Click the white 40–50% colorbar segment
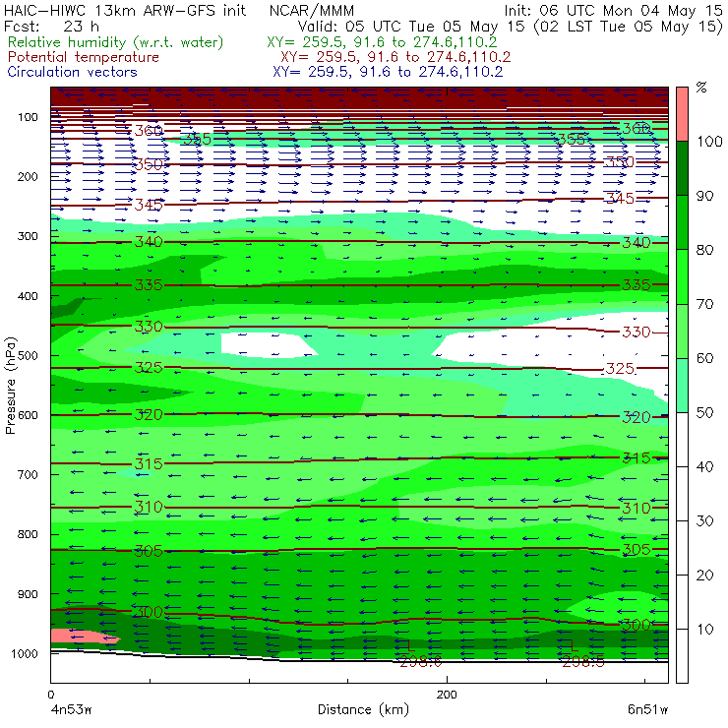 pos(682,440)
